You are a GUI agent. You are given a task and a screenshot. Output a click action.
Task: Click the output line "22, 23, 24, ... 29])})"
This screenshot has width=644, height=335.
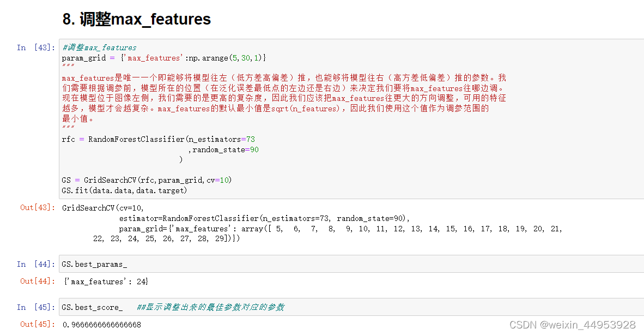(166, 238)
